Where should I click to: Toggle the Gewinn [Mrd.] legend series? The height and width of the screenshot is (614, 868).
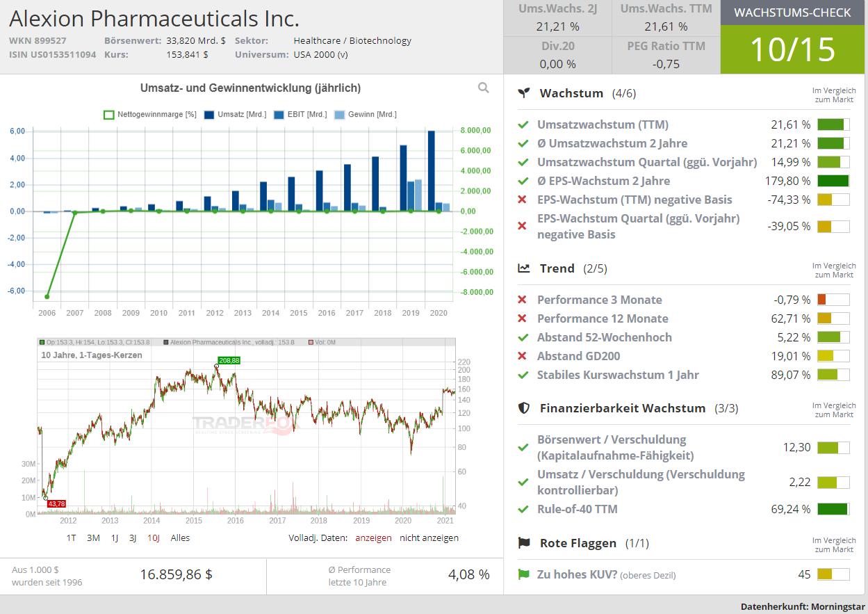tap(366, 114)
